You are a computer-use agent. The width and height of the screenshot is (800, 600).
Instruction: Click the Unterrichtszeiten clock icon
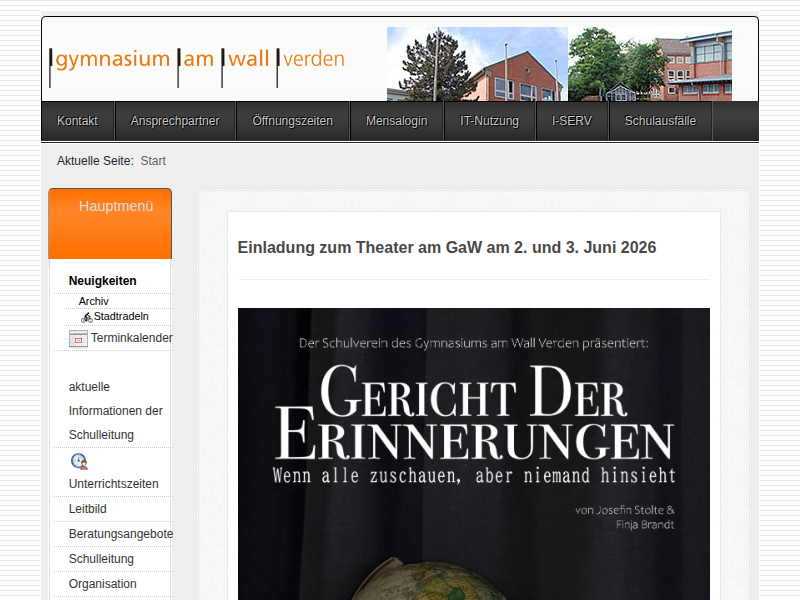[x=79, y=461]
